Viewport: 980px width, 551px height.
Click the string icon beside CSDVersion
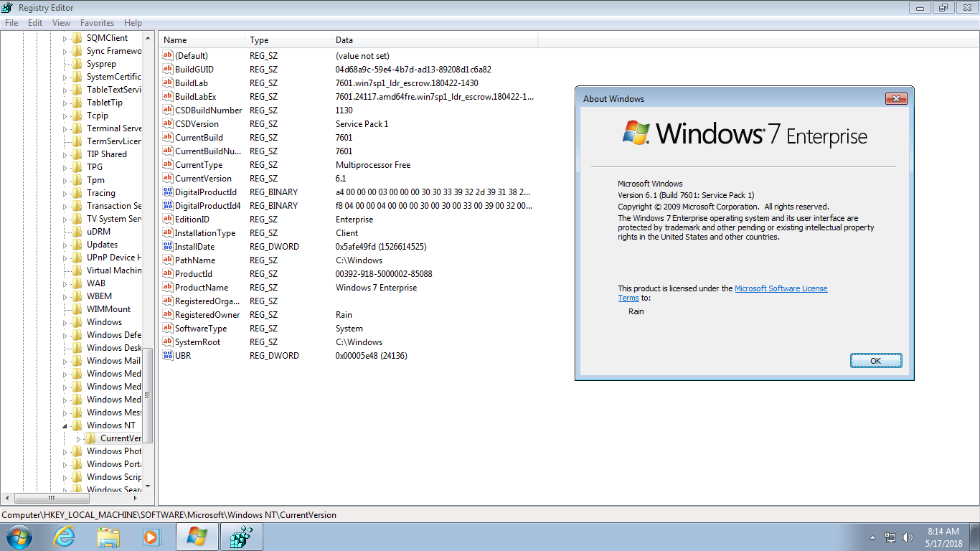[x=169, y=124]
